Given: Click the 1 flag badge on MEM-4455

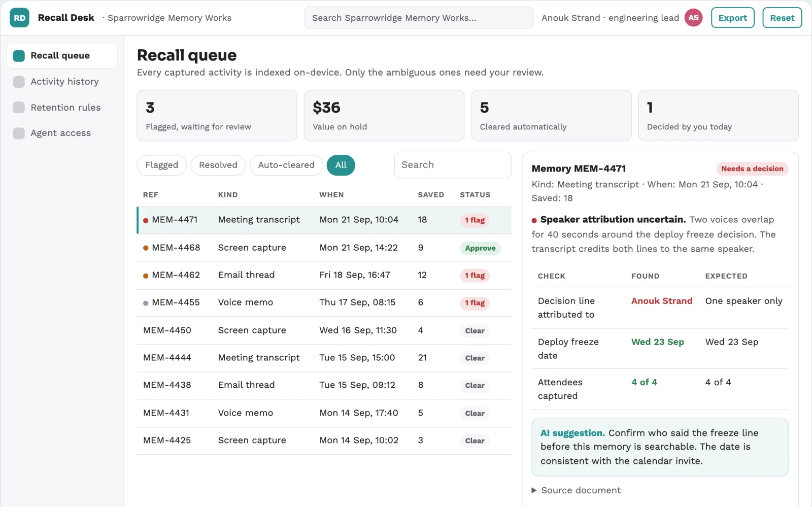Looking at the screenshot, I should click(x=475, y=303).
